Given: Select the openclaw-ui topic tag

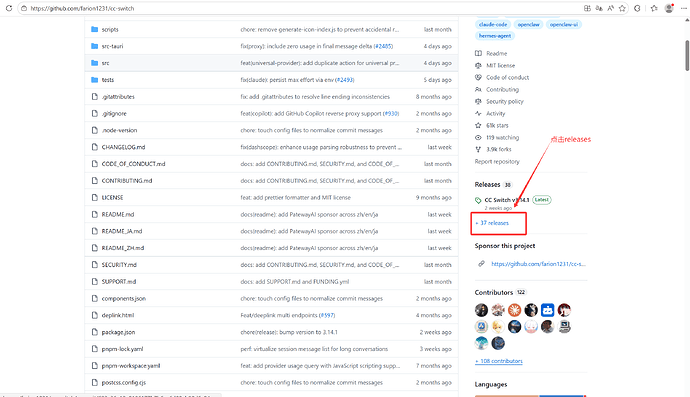Looking at the screenshot, I should [564, 25].
